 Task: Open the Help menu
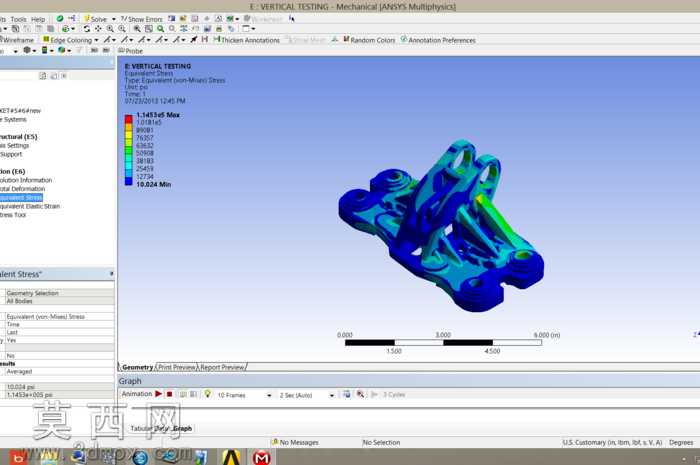coord(38,19)
